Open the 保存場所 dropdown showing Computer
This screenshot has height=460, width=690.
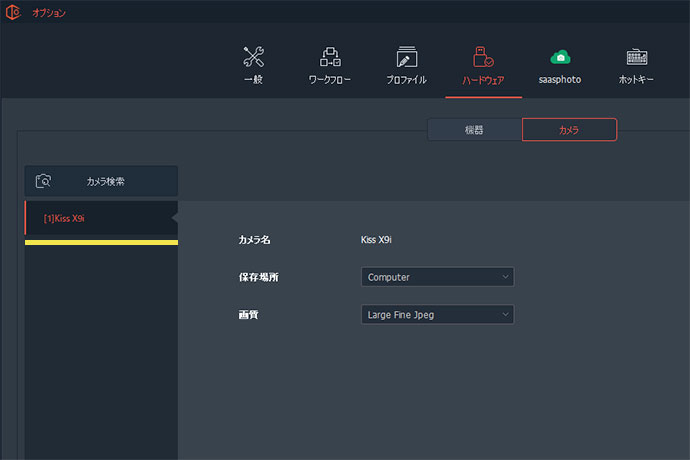click(436, 277)
